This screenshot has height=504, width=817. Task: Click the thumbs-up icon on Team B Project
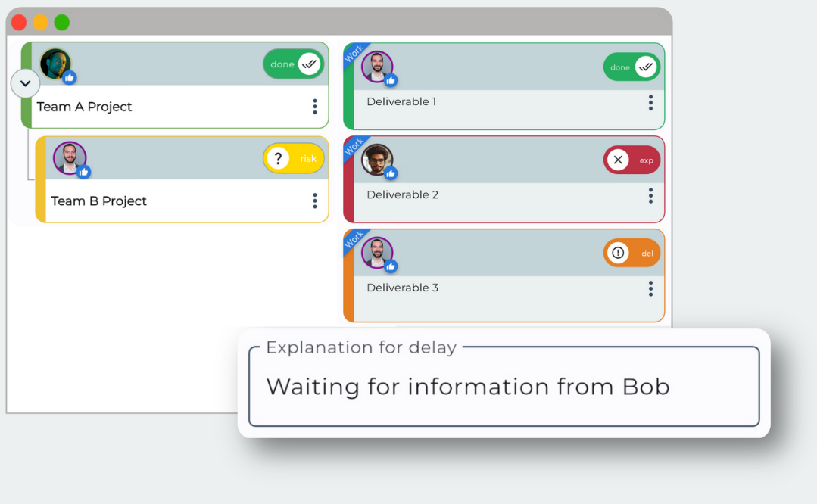[83, 172]
